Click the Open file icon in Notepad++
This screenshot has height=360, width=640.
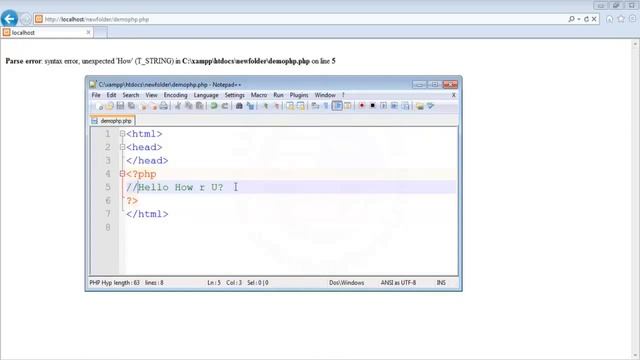tap(110, 106)
